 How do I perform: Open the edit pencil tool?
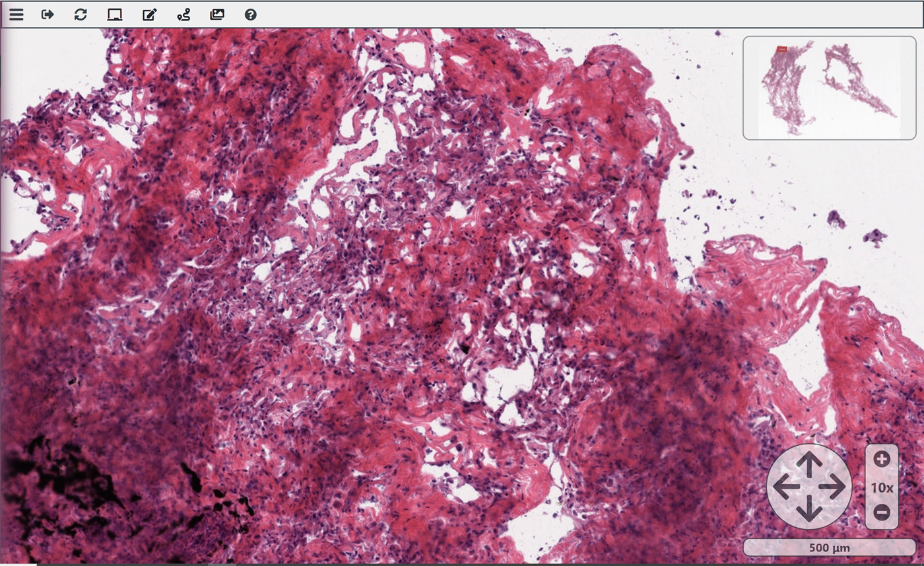[x=150, y=15]
